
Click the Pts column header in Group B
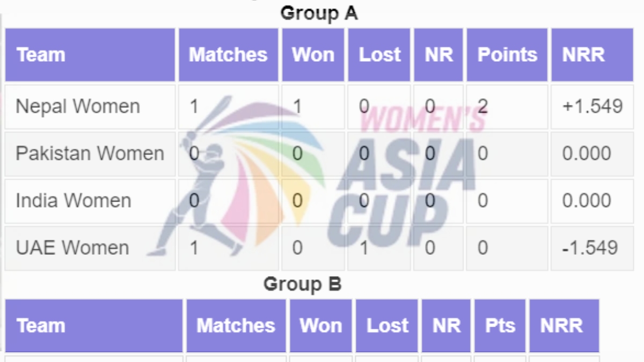point(500,326)
